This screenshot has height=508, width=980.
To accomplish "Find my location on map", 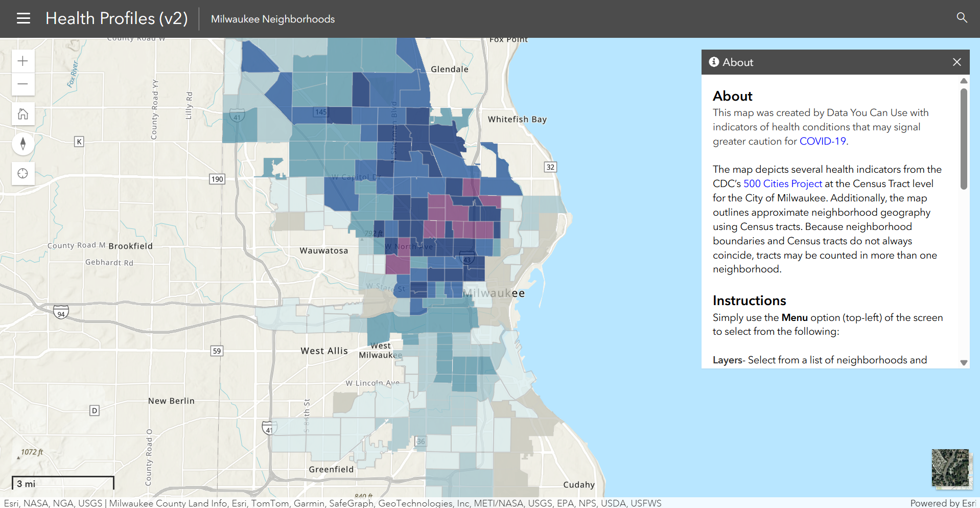I will (23, 174).
